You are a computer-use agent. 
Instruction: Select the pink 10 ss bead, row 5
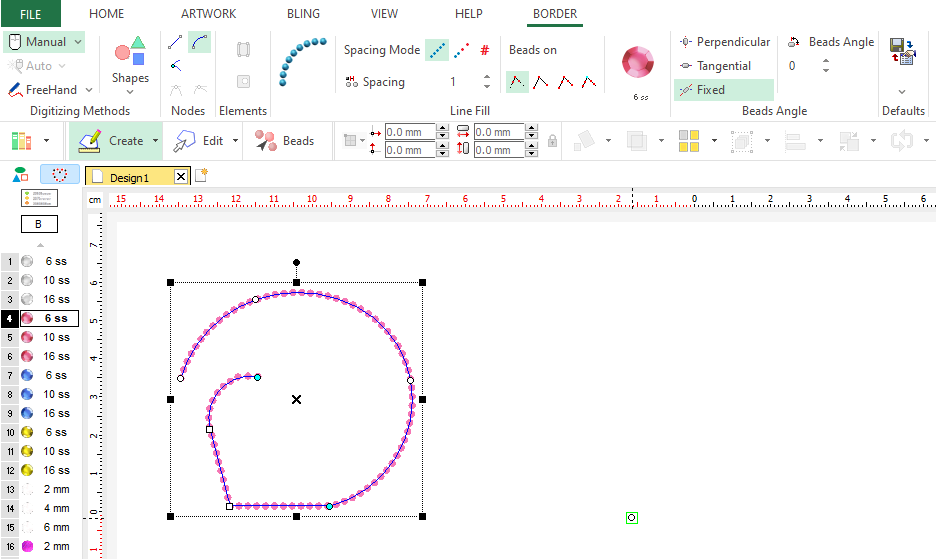point(41,337)
